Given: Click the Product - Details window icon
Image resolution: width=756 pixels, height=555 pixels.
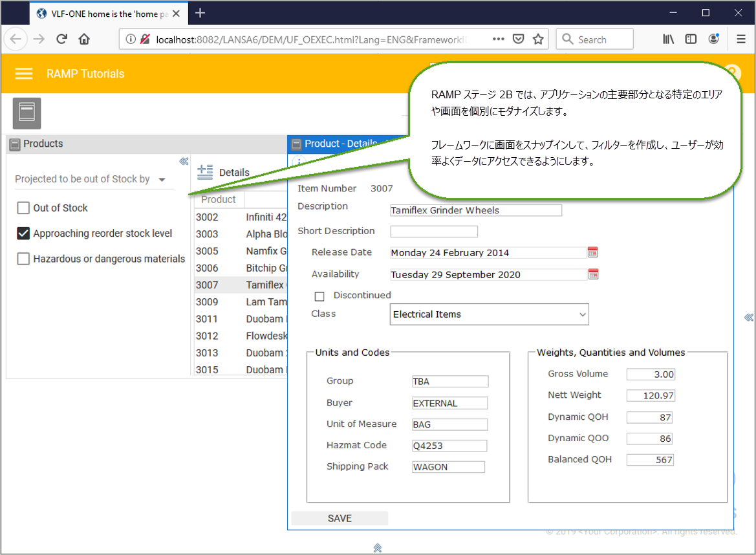Looking at the screenshot, I should 297,144.
